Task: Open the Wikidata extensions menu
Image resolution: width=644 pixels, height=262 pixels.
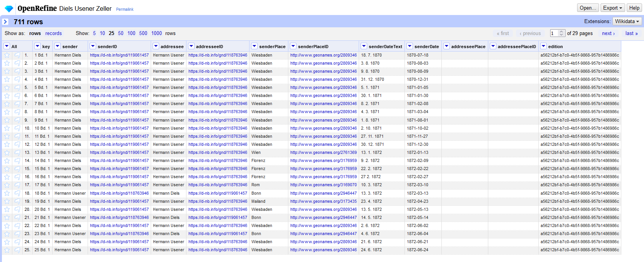Action: [627, 21]
